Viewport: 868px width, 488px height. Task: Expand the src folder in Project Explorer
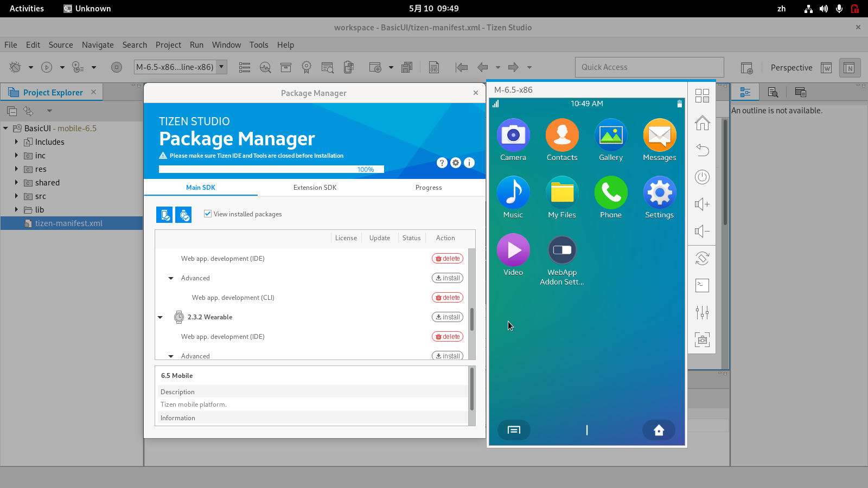[16, 196]
